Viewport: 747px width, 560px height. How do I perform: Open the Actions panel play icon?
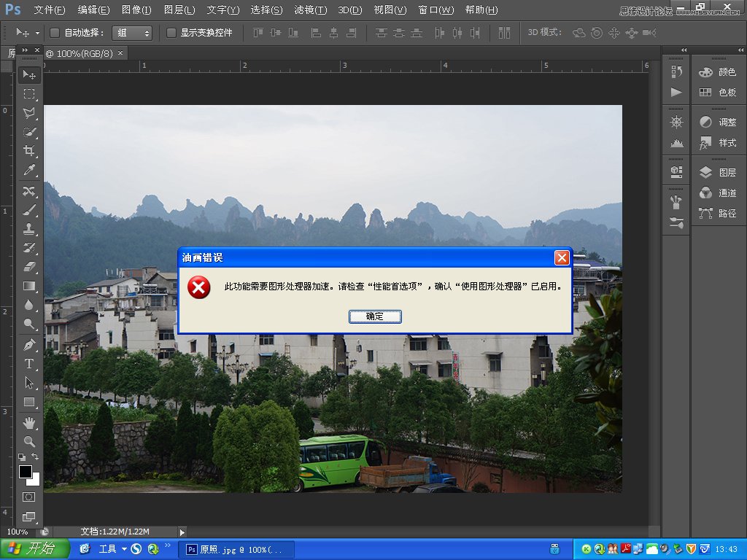pyautogui.click(x=676, y=92)
